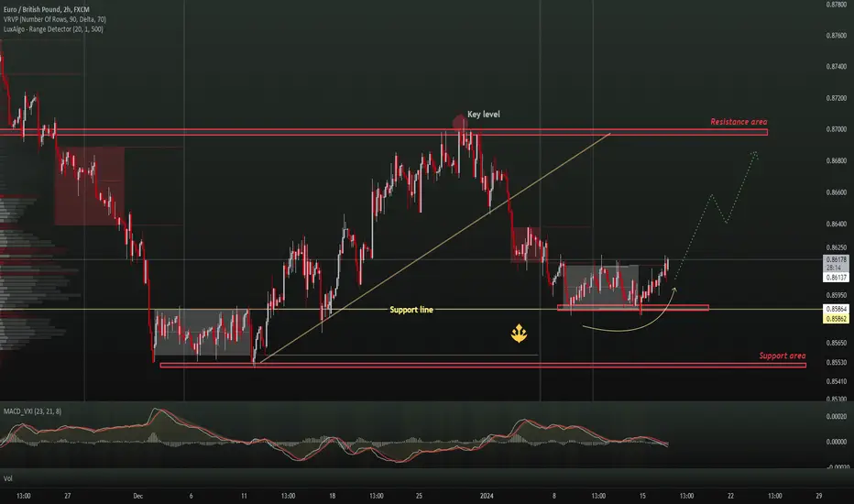Select the Support area text label

coord(783,356)
